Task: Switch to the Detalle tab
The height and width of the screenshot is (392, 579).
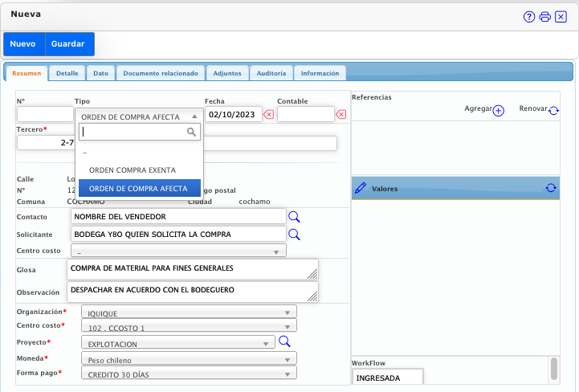Action: [x=67, y=73]
